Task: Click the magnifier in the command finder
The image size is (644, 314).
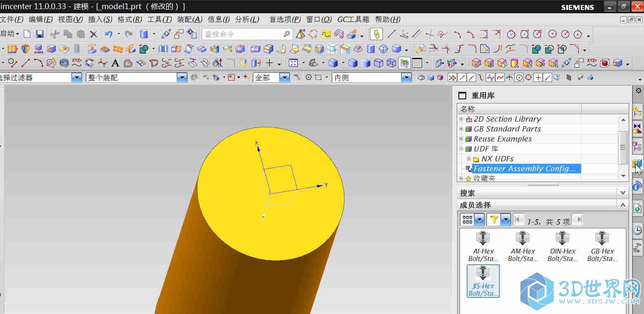Action: (287, 34)
